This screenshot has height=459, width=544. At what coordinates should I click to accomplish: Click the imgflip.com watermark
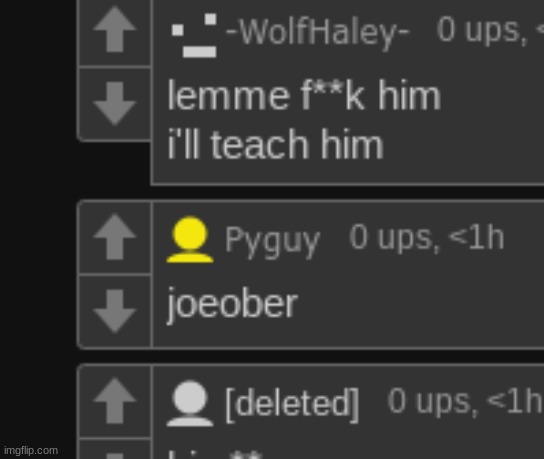pos(31,450)
